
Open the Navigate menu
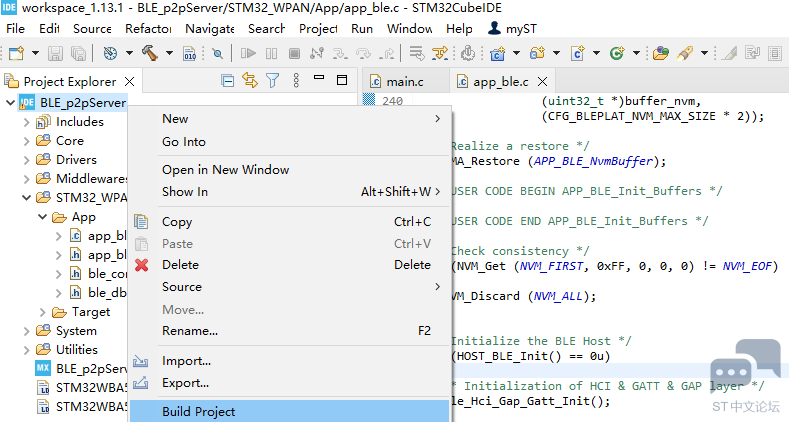point(210,29)
